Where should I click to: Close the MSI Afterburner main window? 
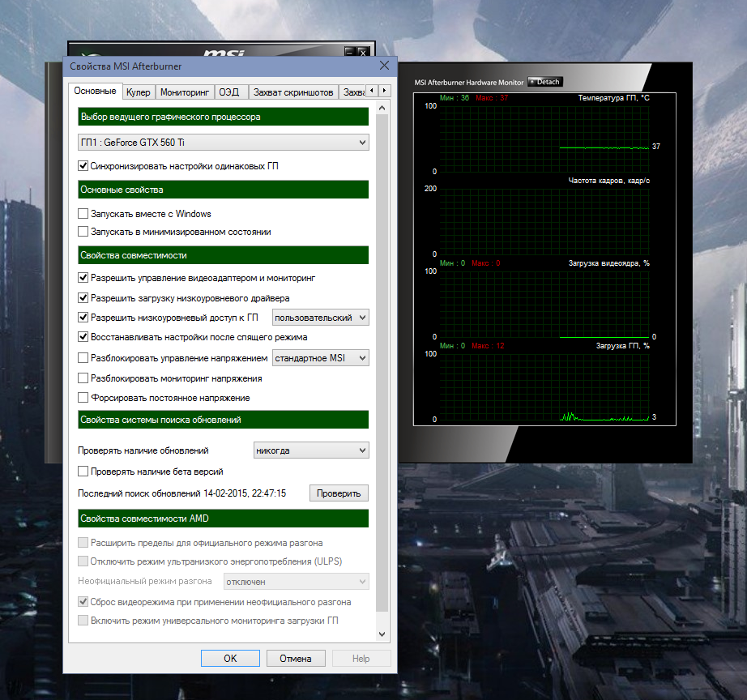(363, 52)
